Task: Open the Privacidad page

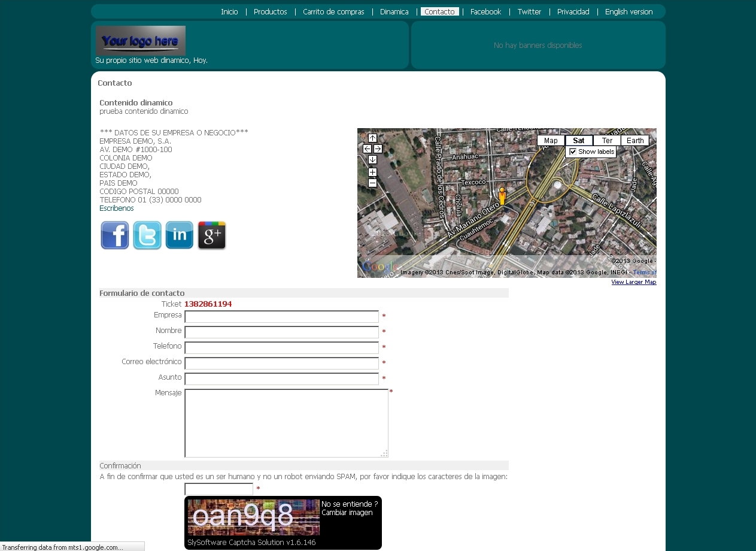Action: click(x=573, y=12)
